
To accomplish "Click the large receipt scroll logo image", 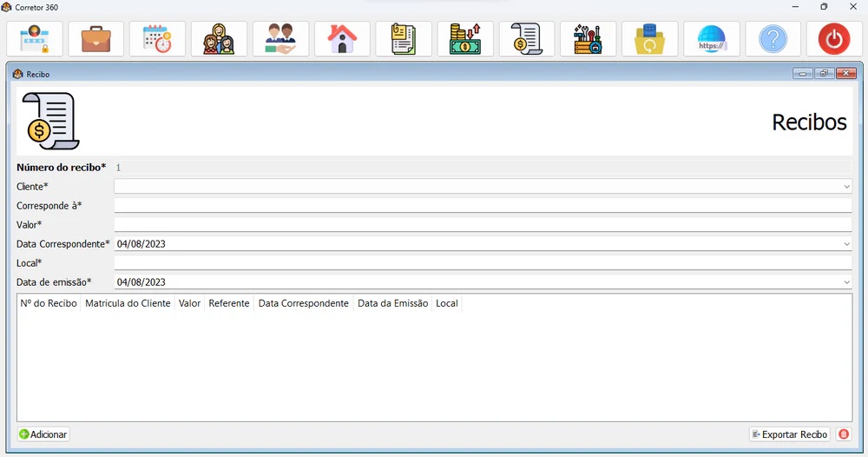I will click(50, 121).
